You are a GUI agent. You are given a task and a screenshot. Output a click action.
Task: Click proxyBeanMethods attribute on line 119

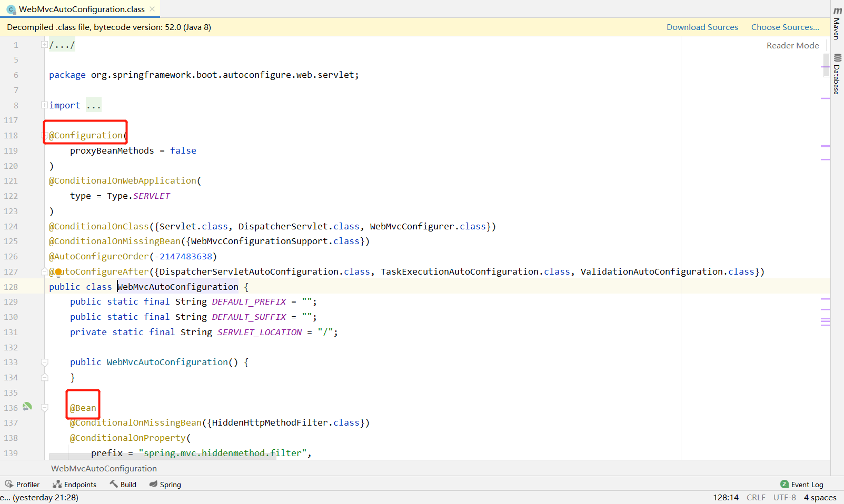coord(112,151)
